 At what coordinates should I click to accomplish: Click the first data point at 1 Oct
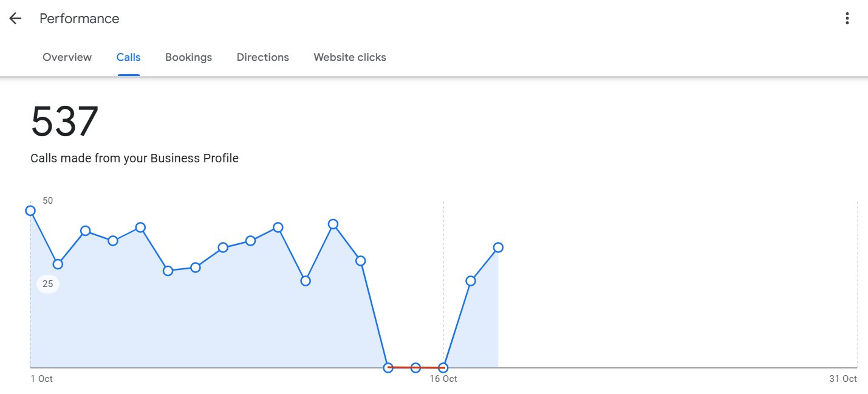30,210
